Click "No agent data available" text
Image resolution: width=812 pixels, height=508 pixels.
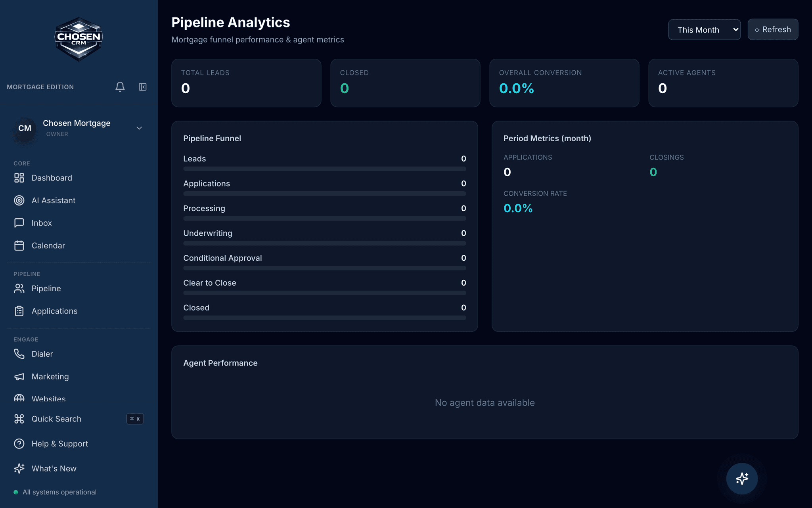tap(485, 403)
